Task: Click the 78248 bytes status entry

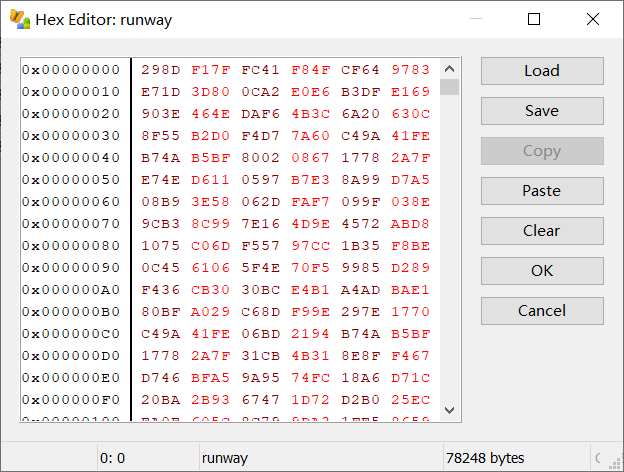Action: (x=485, y=458)
